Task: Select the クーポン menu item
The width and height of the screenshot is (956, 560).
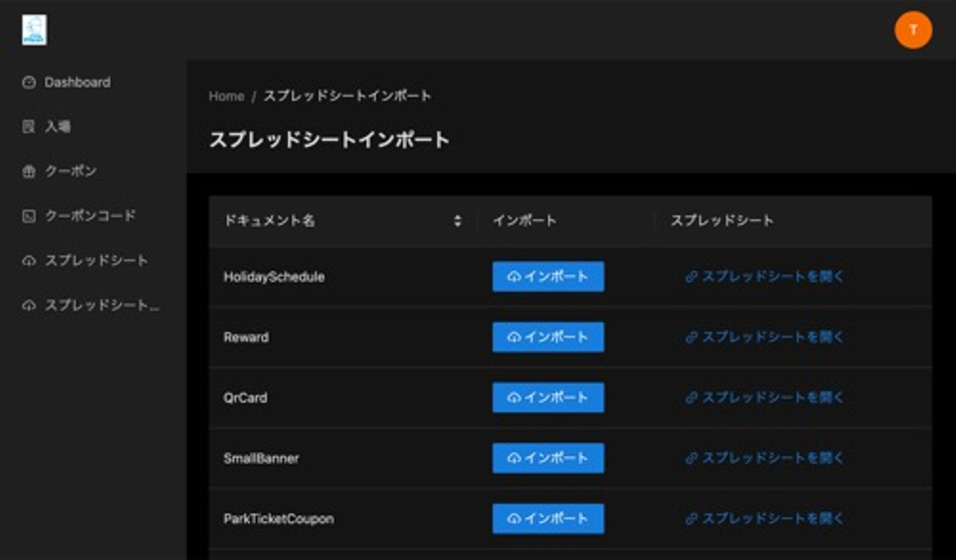Action: [x=70, y=171]
